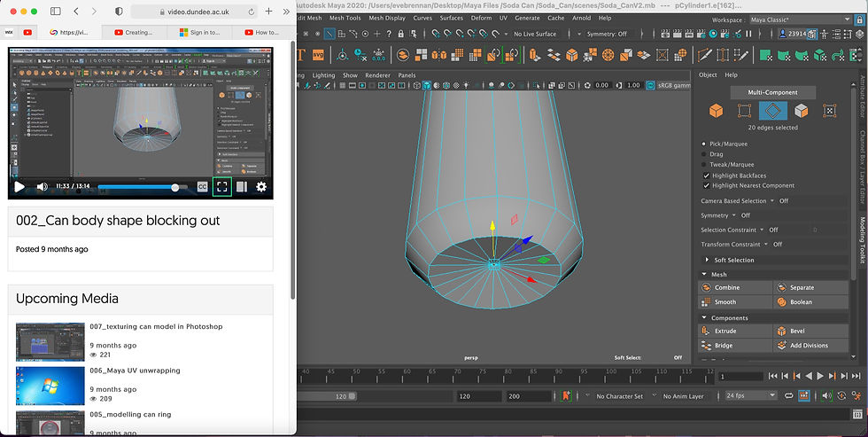The width and height of the screenshot is (868, 437).
Task: Toggle Highlight Nearest Component checkbox
Action: pyautogui.click(x=707, y=185)
